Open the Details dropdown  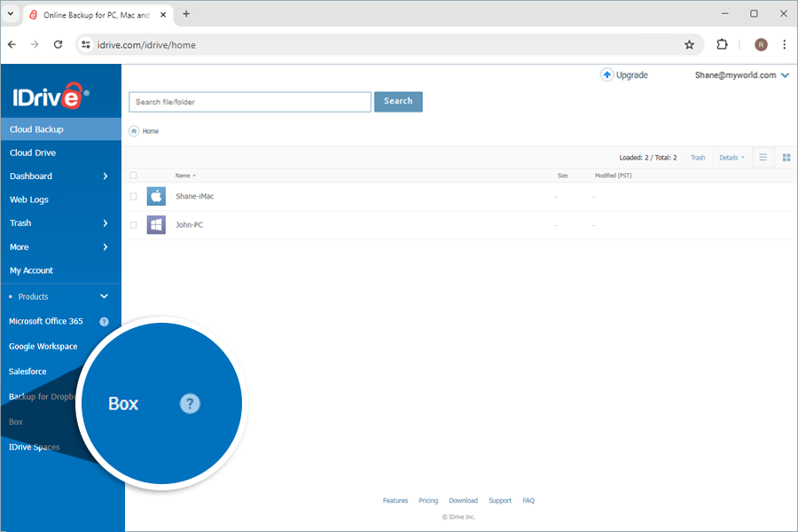729,157
